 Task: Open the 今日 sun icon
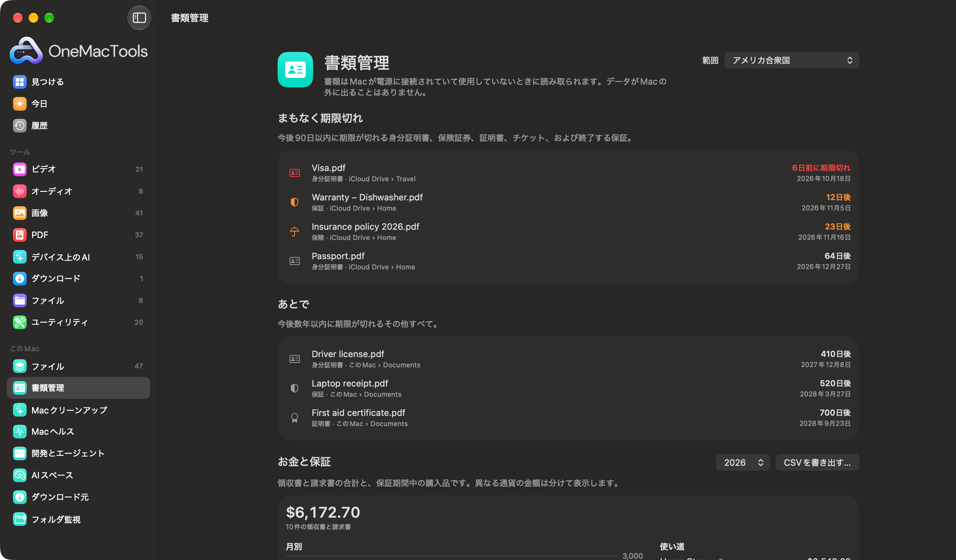(20, 103)
